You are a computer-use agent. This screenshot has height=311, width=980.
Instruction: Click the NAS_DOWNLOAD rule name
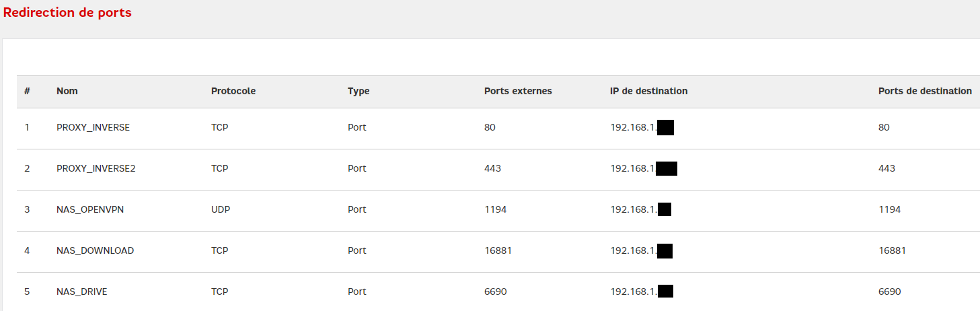tap(95, 250)
